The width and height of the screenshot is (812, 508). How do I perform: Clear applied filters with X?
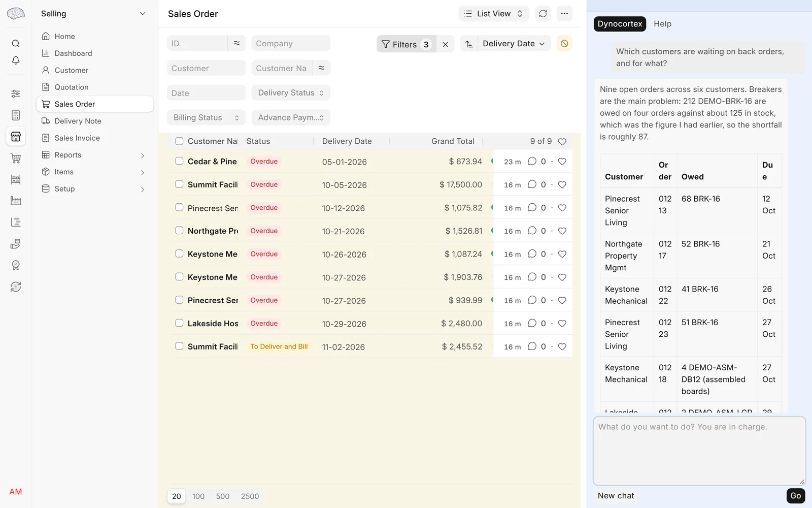pyautogui.click(x=445, y=44)
